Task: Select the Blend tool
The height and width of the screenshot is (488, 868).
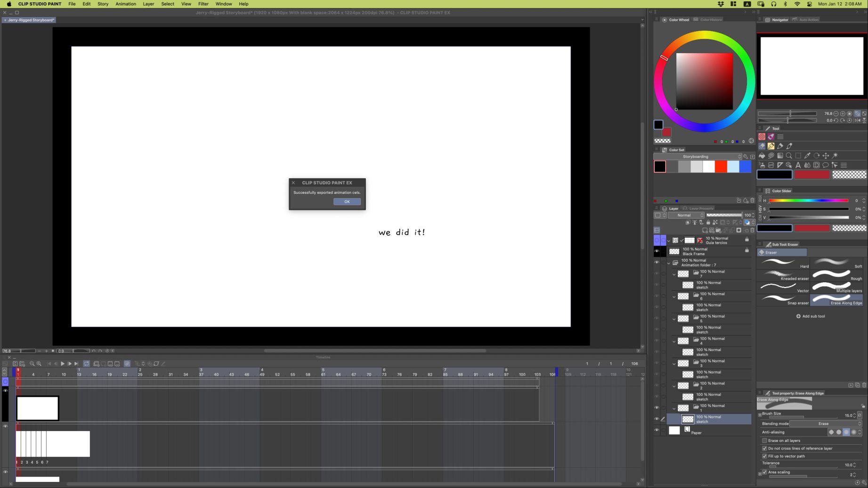Action: [x=807, y=165]
